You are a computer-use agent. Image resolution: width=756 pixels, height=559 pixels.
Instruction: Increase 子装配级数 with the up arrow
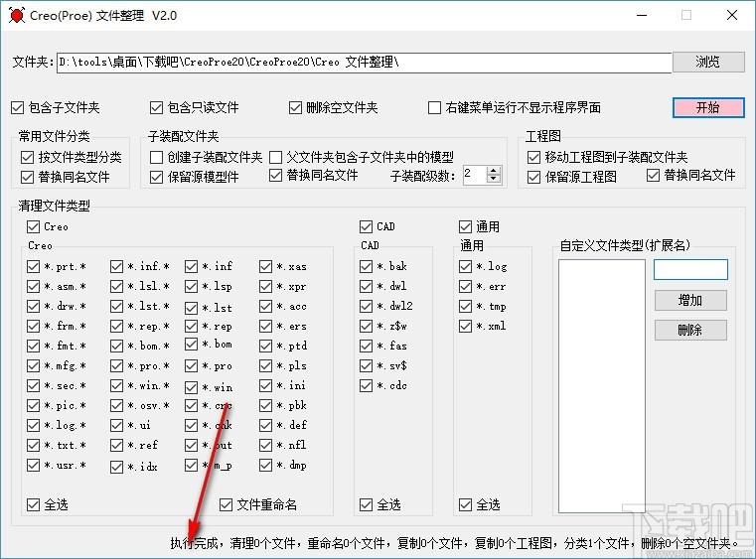(493, 170)
